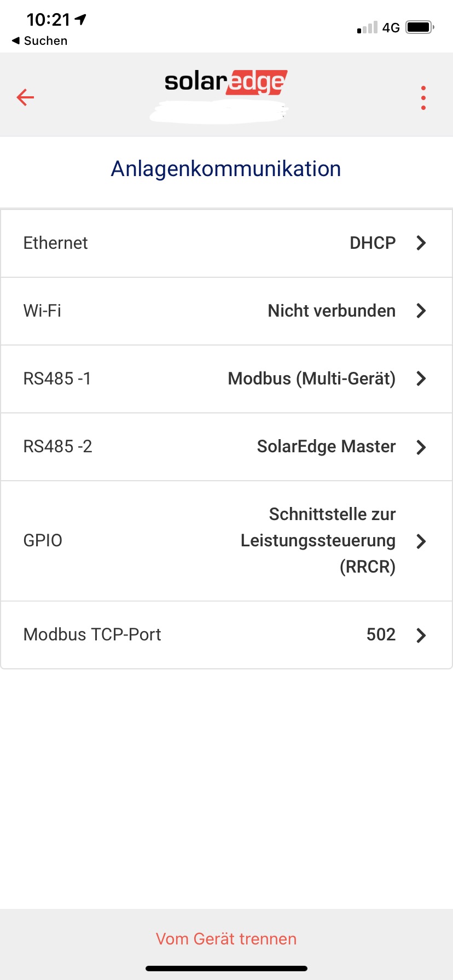Select the Wi-Fi Nicht verbunden status
This screenshot has height=980, width=453.
point(331,311)
